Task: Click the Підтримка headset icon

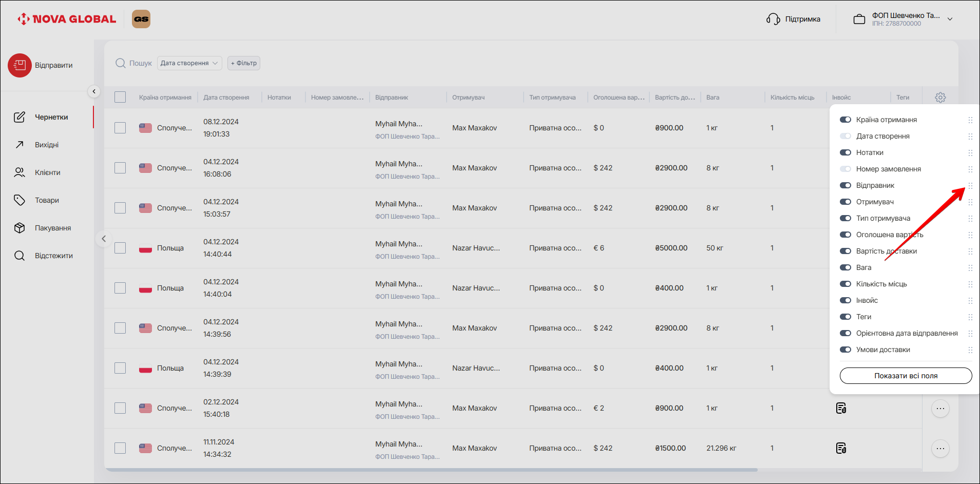Action: (x=773, y=19)
